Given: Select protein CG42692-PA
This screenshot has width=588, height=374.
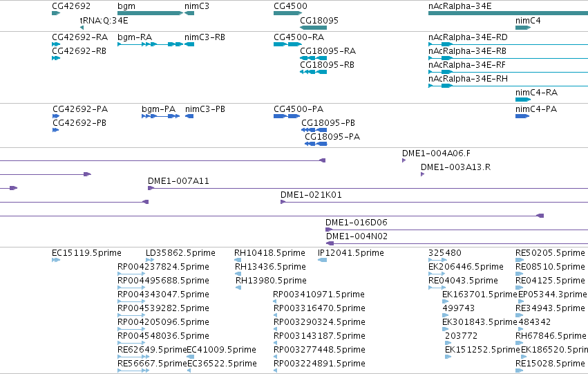Looking at the screenshot, I should coord(80,109).
